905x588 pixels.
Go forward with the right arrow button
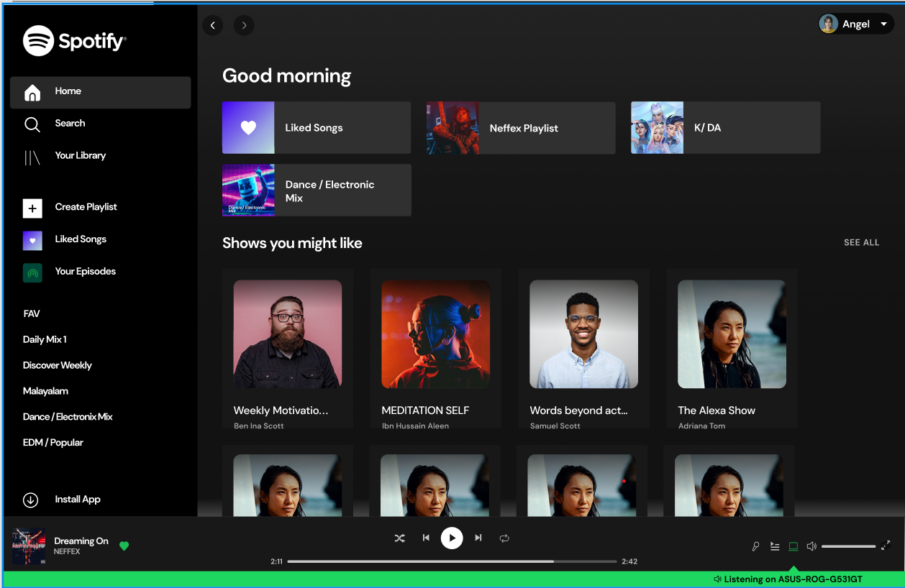244,25
